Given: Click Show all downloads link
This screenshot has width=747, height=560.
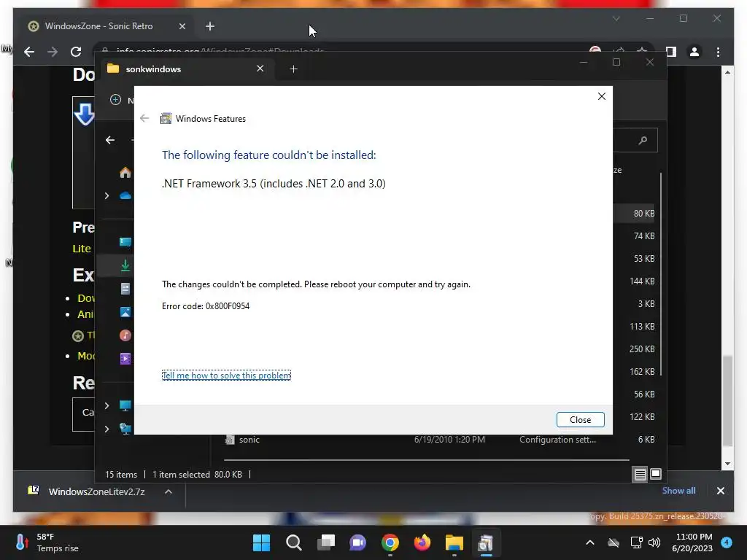Looking at the screenshot, I should [678, 491].
